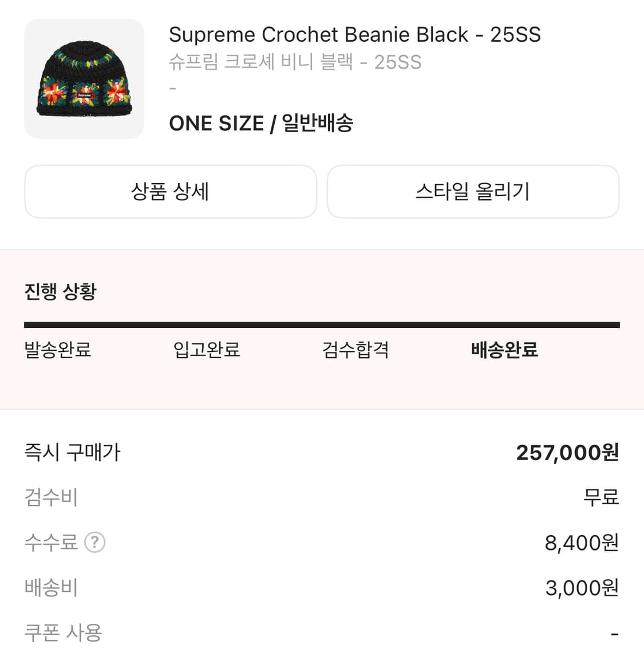Image resolution: width=644 pixels, height=661 pixels.
Task: Click the English product title text
Action: (354, 35)
